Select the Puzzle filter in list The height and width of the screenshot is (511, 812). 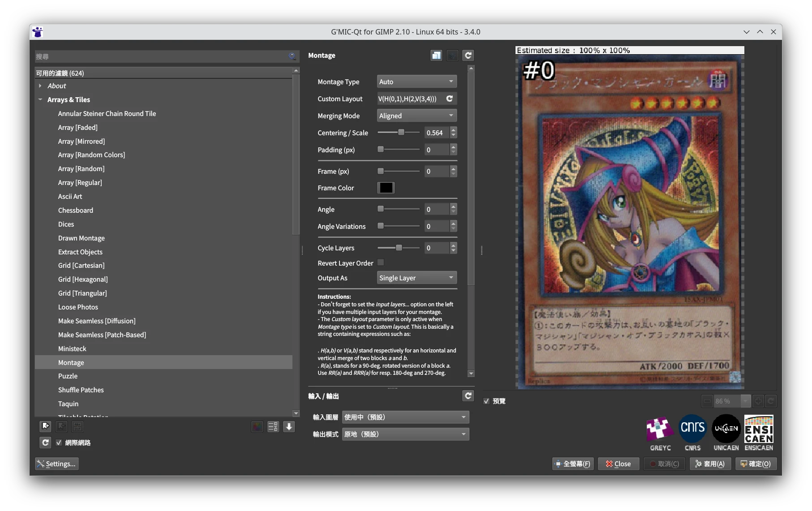pos(68,376)
